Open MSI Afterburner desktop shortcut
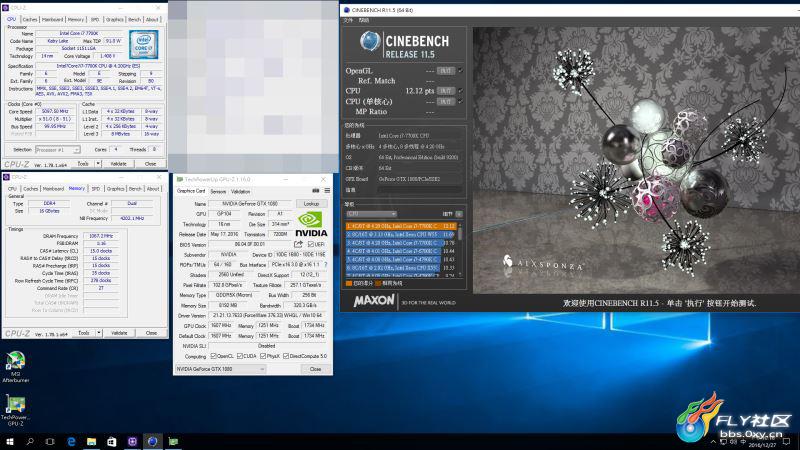The image size is (800, 450). [15, 366]
